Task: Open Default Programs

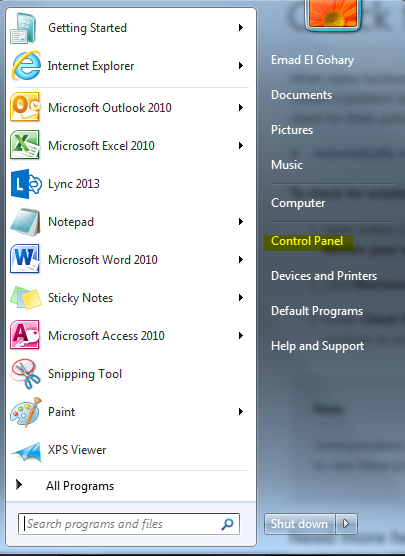Action: (x=317, y=311)
